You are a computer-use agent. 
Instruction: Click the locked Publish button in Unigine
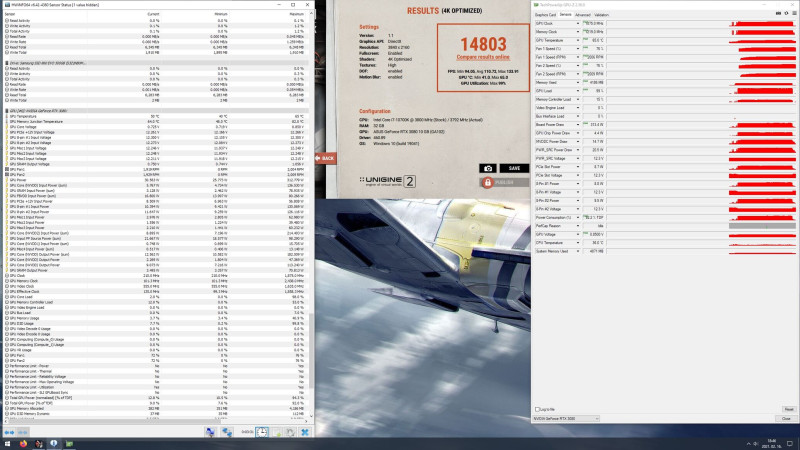[504, 182]
